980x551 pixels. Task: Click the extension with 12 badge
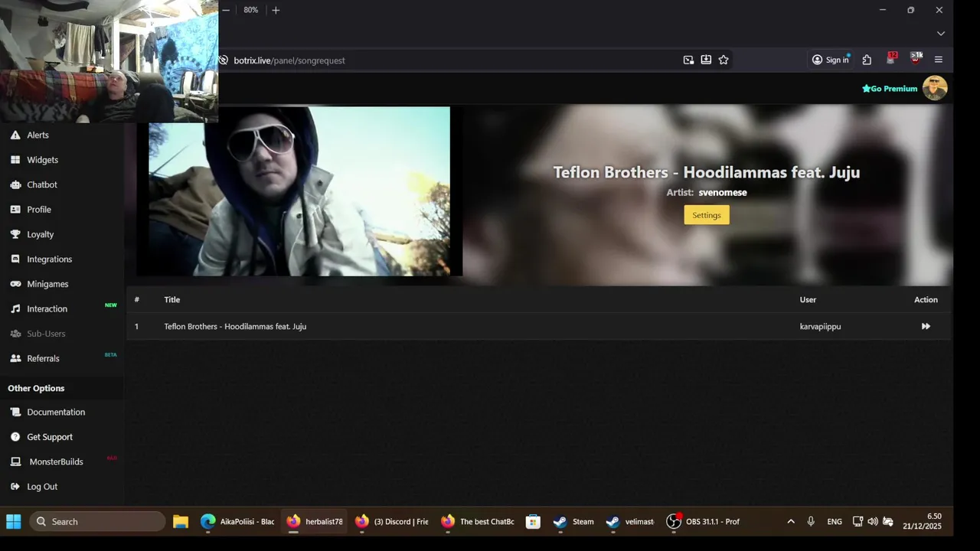pyautogui.click(x=891, y=58)
